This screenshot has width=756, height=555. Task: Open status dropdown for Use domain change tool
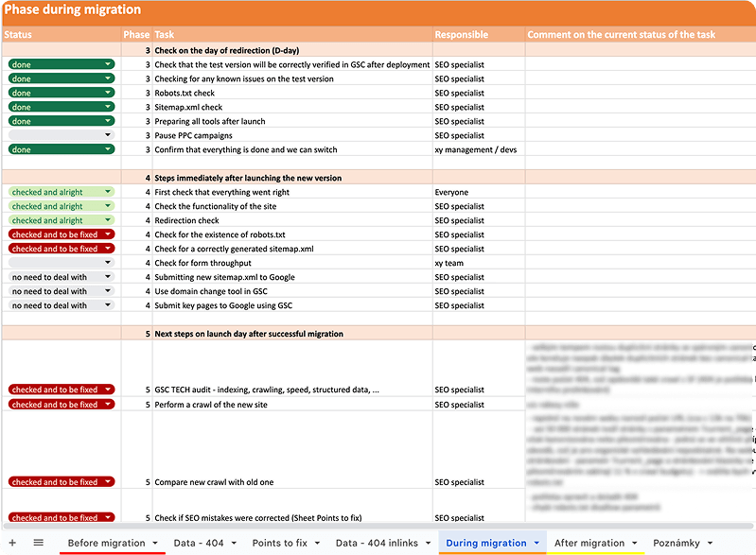tap(108, 291)
